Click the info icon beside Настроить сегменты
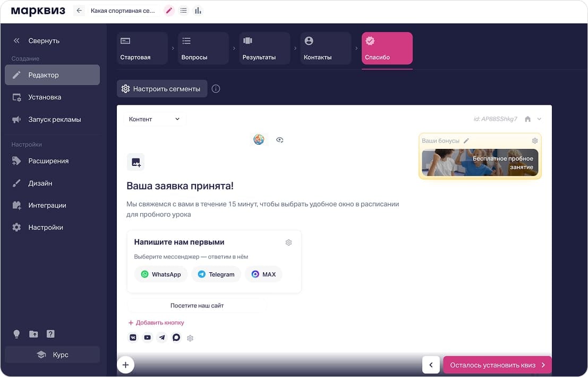 pos(216,89)
